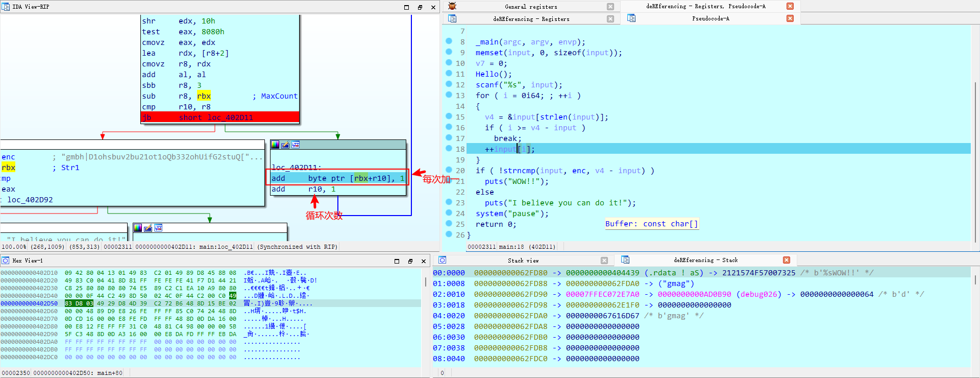Viewport: 980px width, 378px height.
Task: Click the Pseudocode-A tab page icon
Action: pos(631,18)
